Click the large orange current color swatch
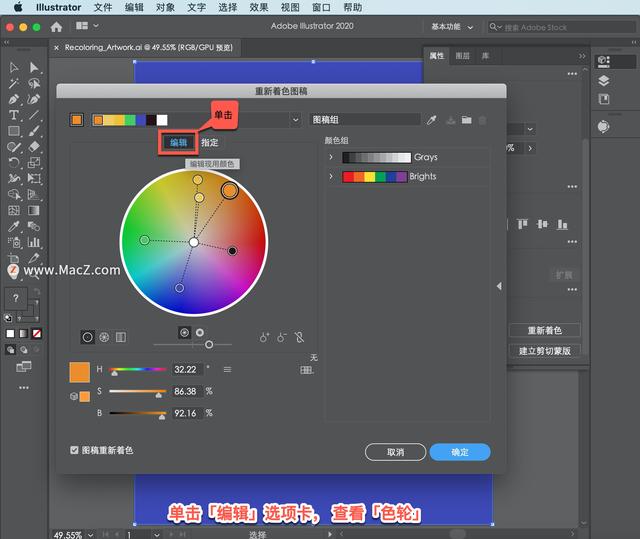 [x=80, y=371]
